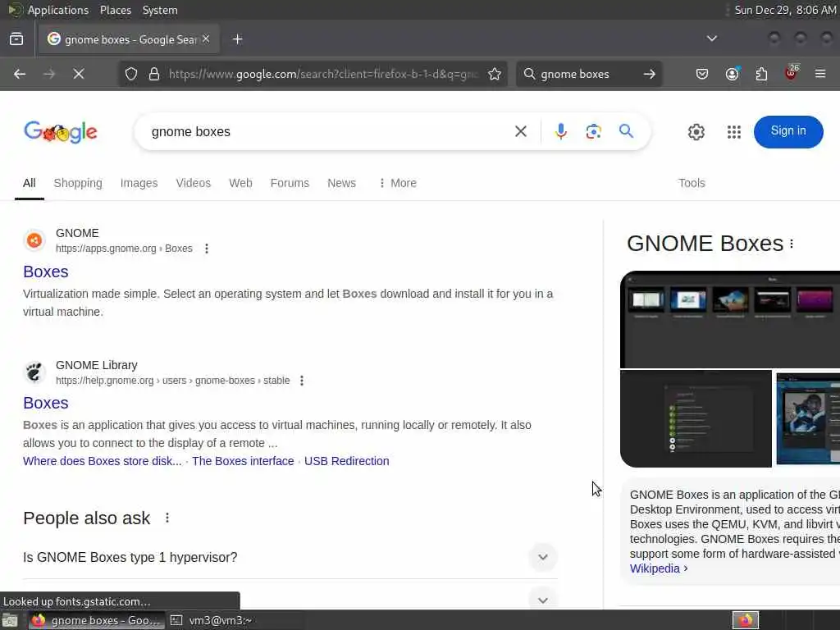The width and height of the screenshot is (840, 630).
Task: Open the Boxes link from GNOME Library
Action: click(46, 403)
